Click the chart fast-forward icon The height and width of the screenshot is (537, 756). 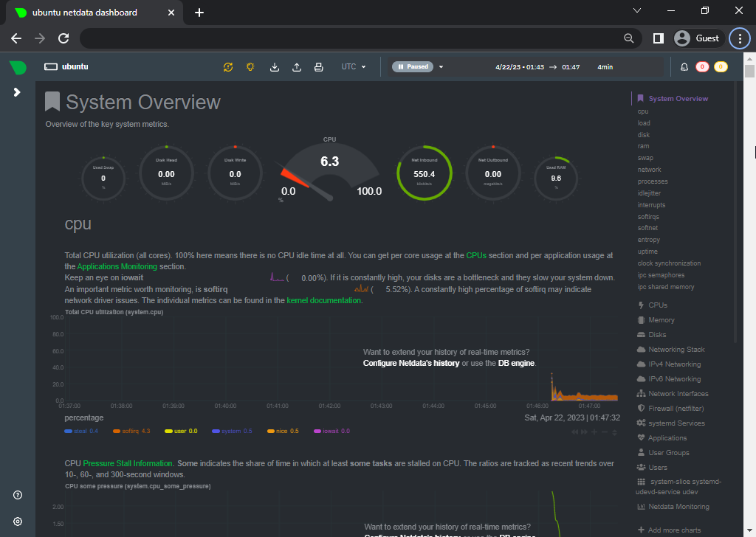[x=585, y=432]
